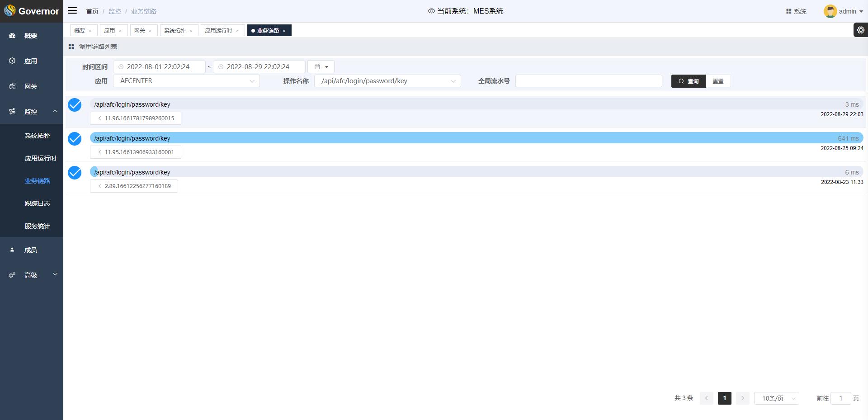This screenshot has width=868, height=420.
Task: Toggle the check for the 641 ms trace
Action: click(75, 139)
